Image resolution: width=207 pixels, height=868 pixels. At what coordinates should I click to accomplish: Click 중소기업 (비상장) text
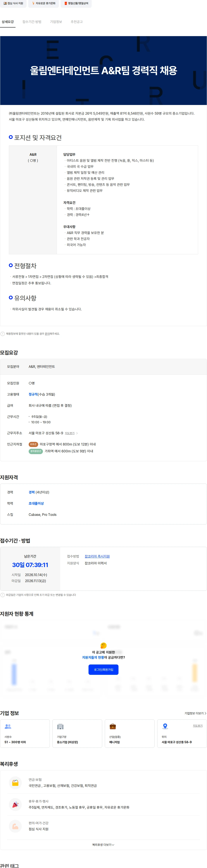tap(67, 742)
